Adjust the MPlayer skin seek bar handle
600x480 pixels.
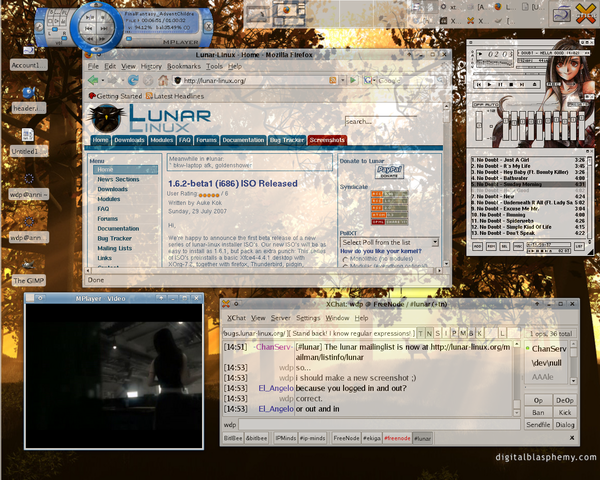(x=129, y=38)
